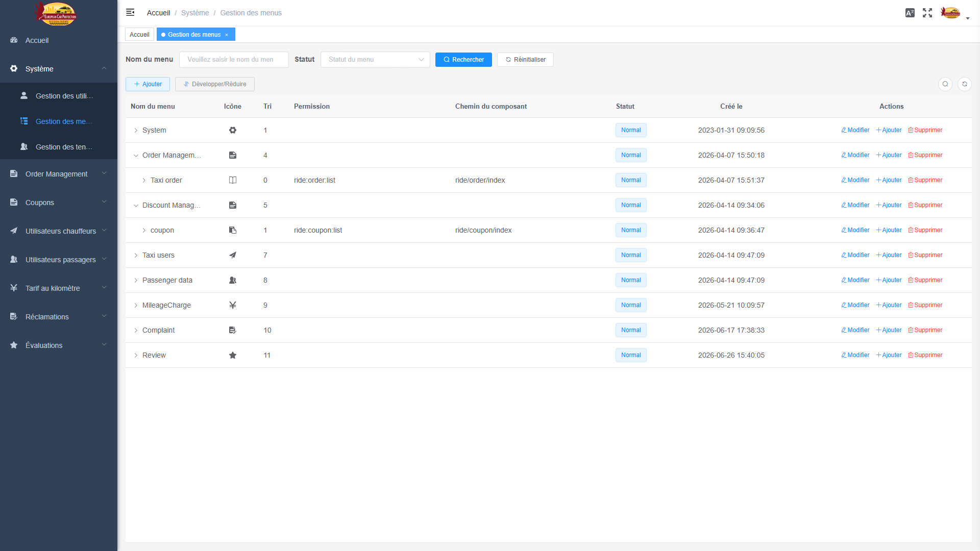
Task: Click the ride/coupon/index component path
Action: click(x=483, y=230)
